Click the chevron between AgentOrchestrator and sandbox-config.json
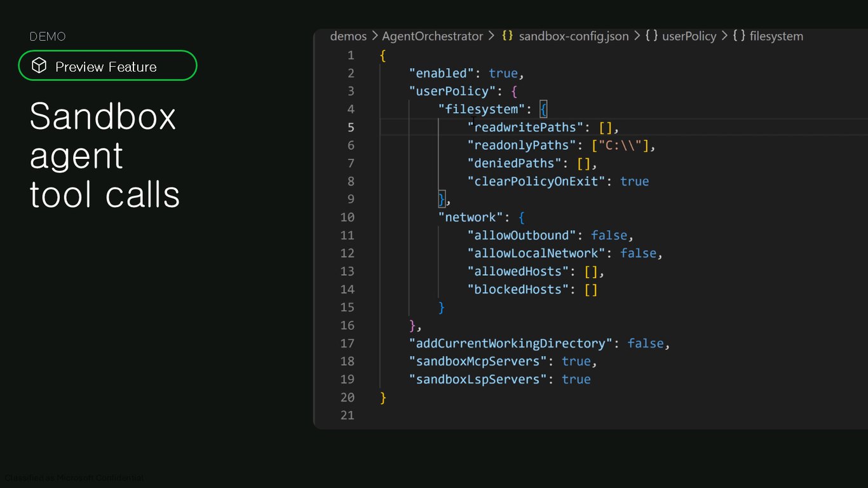Screen dimensions: 868x488 click(x=492, y=36)
